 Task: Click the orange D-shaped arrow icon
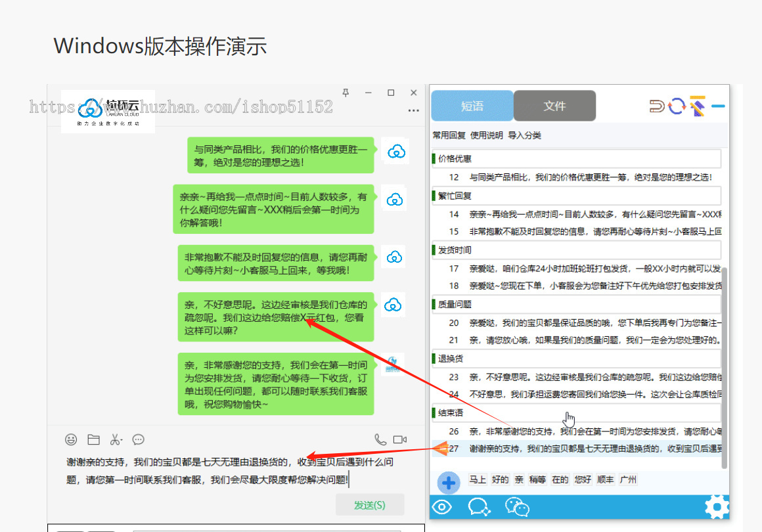click(657, 106)
